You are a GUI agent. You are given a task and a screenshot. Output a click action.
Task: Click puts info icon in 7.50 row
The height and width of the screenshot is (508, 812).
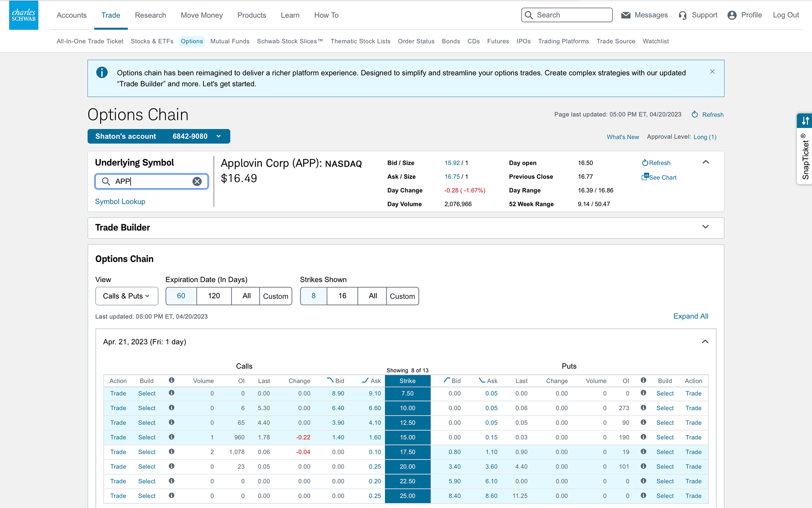click(643, 393)
